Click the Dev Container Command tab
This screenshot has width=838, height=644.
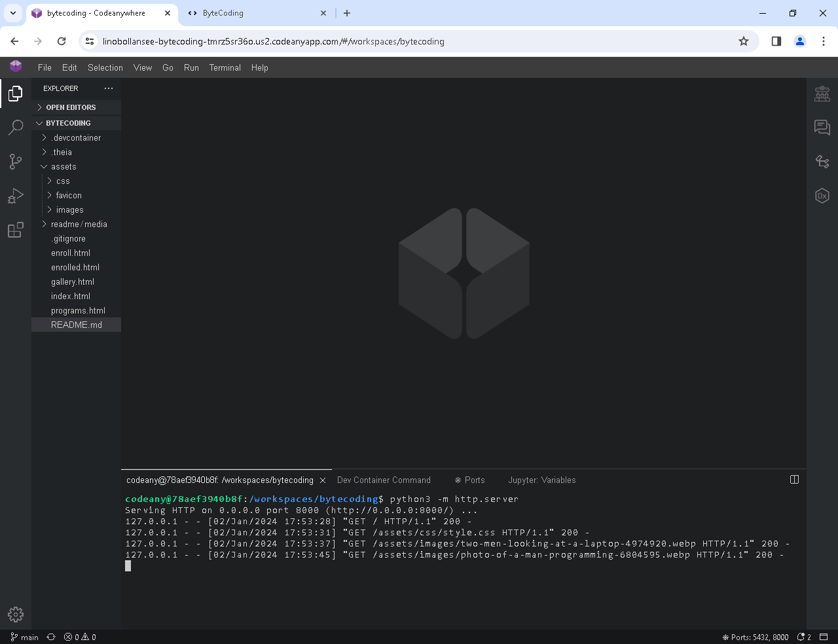coord(384,480)
